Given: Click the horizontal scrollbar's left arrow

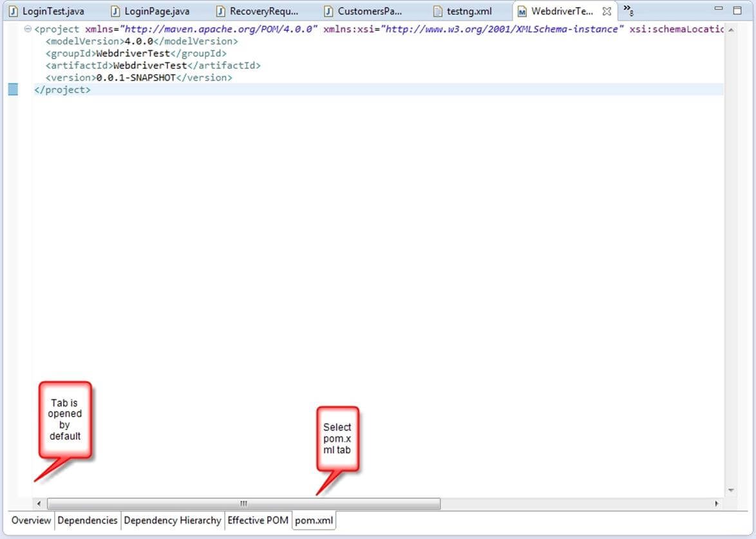Looking at the screenshot, I should (x=39, y=504).
